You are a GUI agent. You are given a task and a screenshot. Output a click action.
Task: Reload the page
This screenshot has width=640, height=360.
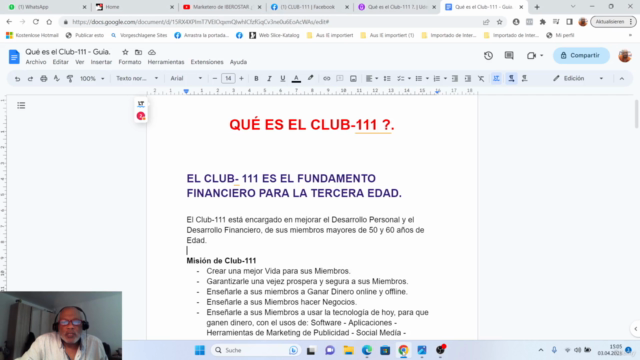tap(36, 22)
